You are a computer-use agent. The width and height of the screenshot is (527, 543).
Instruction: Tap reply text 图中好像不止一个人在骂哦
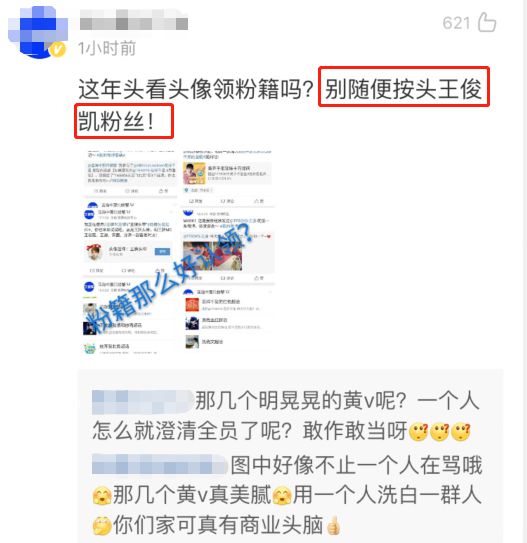pos(356,464)
